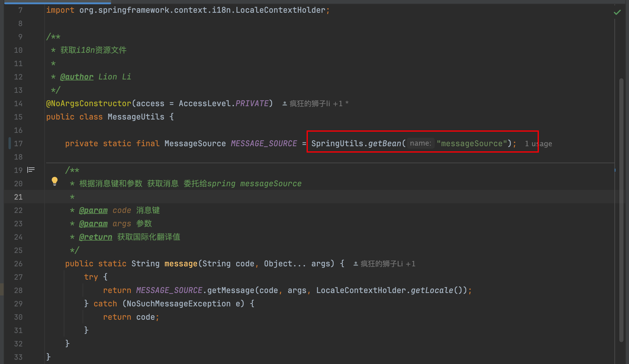Click the 'name:' parameter inlay hint
This screenshot has width=629, height=364.
(420, 143)
